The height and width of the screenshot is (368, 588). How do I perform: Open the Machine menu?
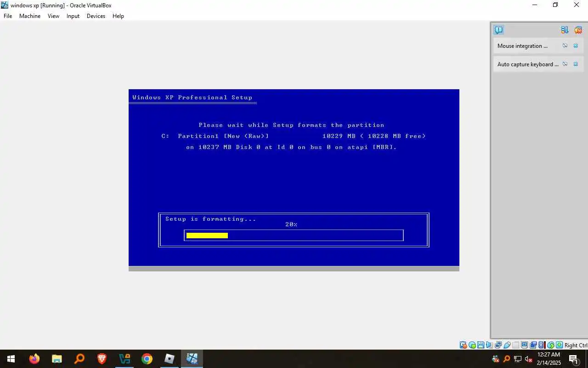[x=30, y=16]
